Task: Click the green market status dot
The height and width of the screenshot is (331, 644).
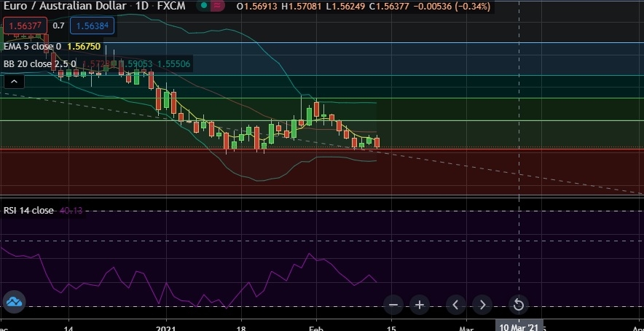Action: click(x=204, y=7)
